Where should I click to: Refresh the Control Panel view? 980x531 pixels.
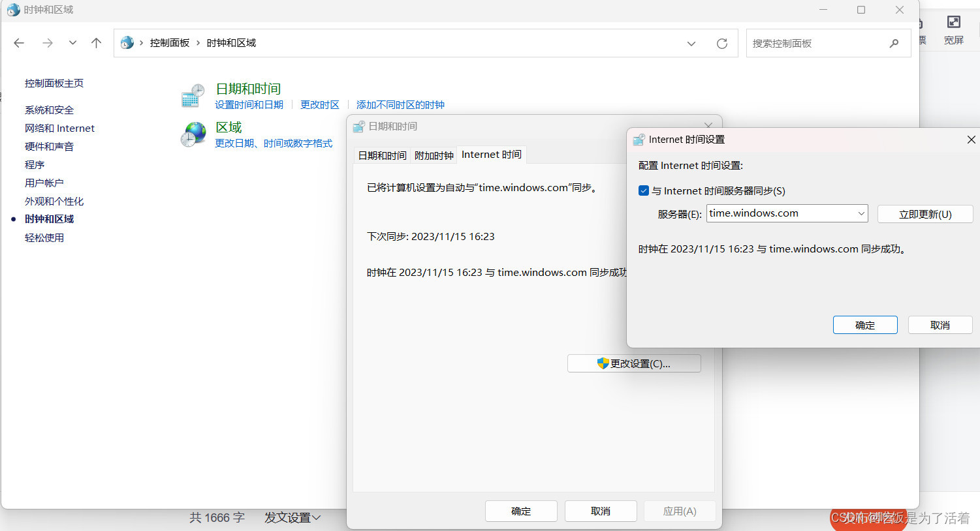tap(722, 44)
